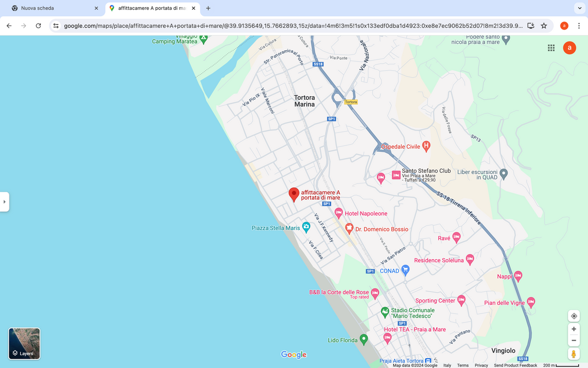The height and width of the screenshot is (368, 588).
Task: Toggle the 200 m map scale
Action: pos(561,365)
